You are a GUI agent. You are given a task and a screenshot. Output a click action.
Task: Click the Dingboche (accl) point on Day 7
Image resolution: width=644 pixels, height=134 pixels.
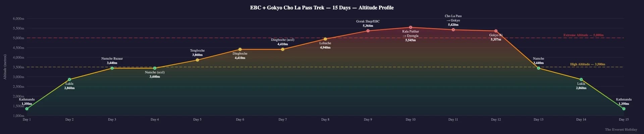pyautogui.click(x=282, y=50)
